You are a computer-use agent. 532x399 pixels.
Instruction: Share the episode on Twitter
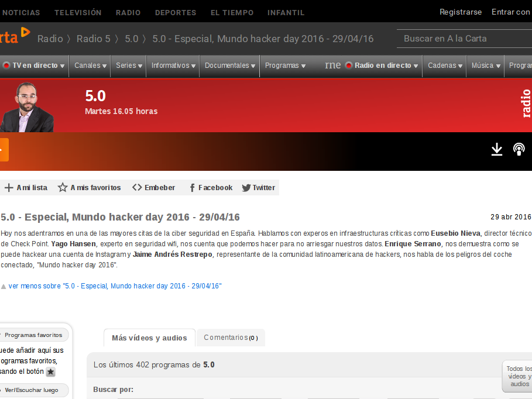pyautogui.click(x=258, y=188)
